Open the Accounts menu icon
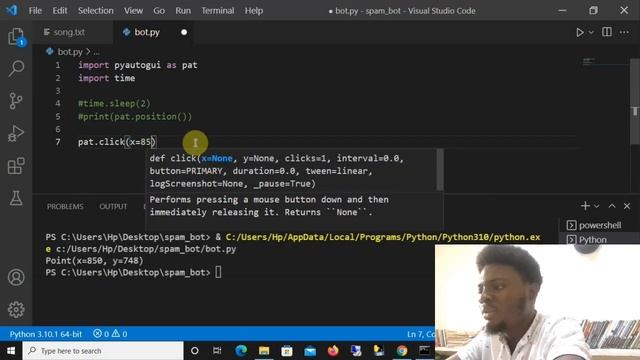 16,277
